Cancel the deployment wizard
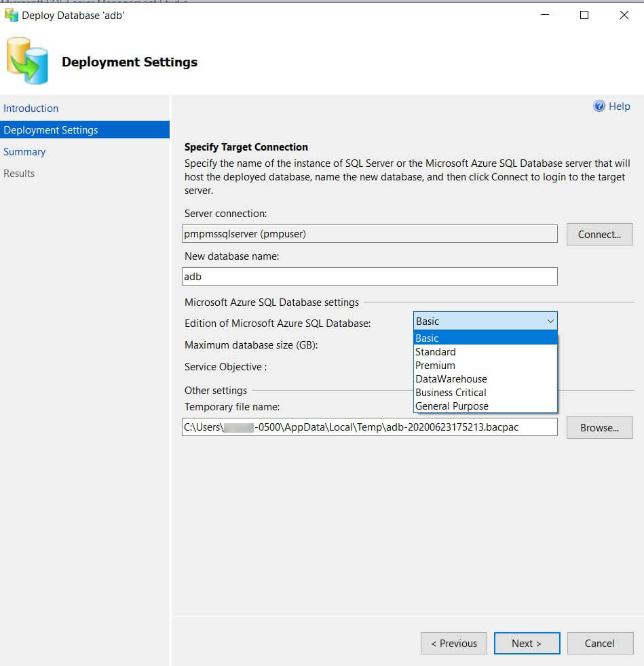 pos(600,644)
